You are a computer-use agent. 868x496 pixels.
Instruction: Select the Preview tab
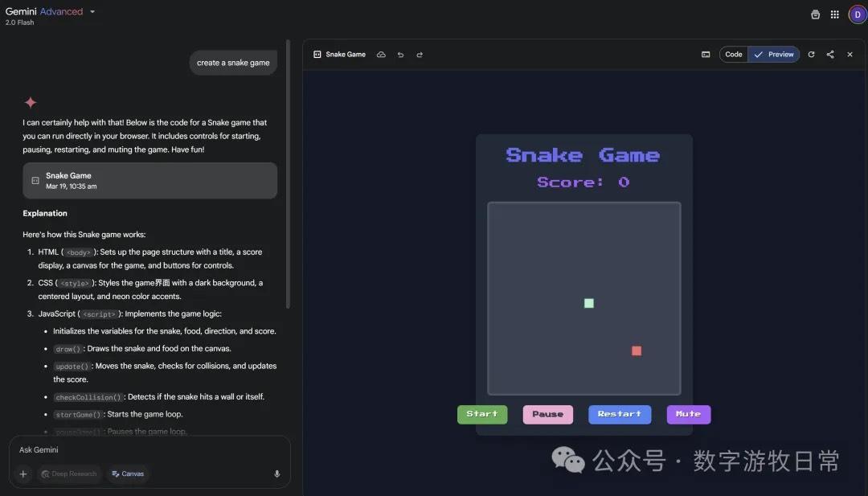(x=774, y=55)
